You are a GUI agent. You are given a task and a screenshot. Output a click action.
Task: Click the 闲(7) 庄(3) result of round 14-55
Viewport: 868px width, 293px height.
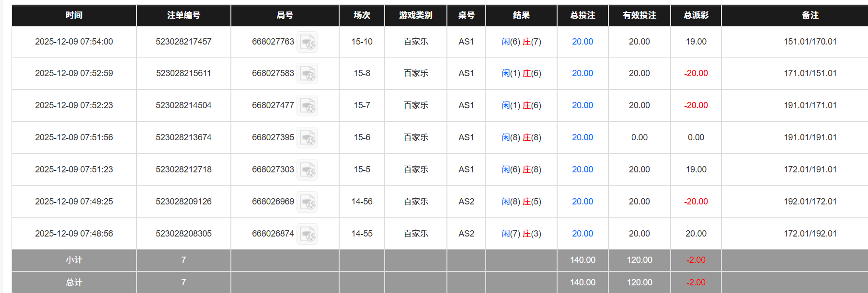tap(521, 234)
